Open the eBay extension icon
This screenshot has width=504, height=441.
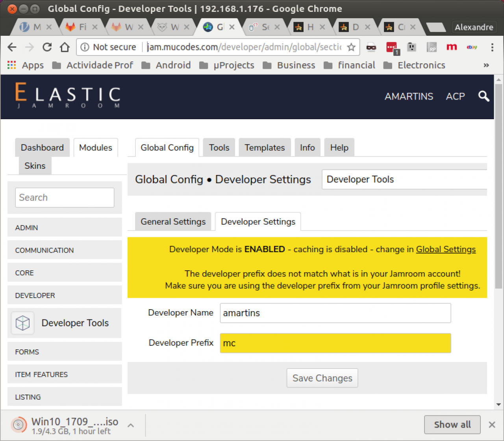pos(472,47)
